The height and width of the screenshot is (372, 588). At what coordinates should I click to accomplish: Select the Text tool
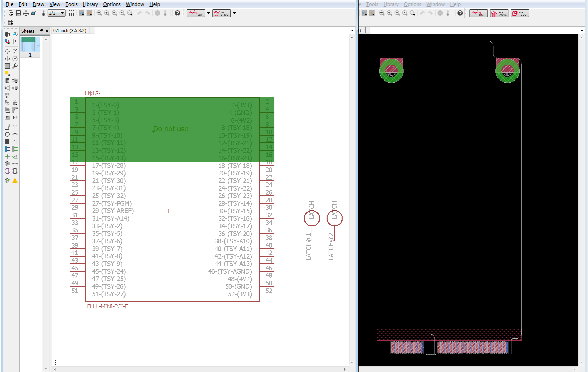15,127
